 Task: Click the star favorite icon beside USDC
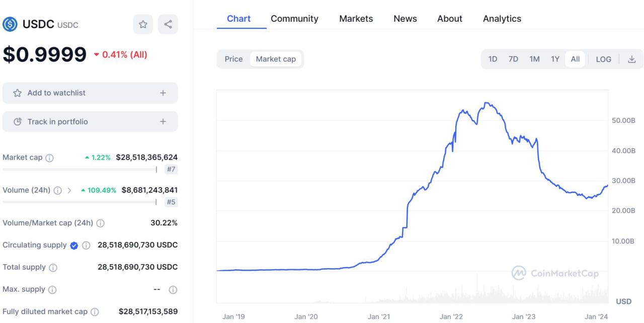pos(143,24)
